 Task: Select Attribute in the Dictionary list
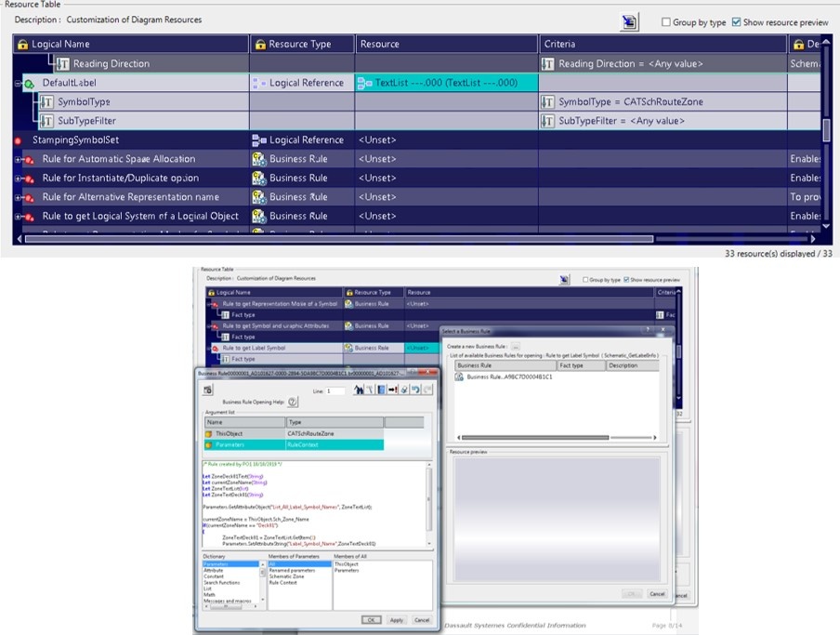point(214,570)
